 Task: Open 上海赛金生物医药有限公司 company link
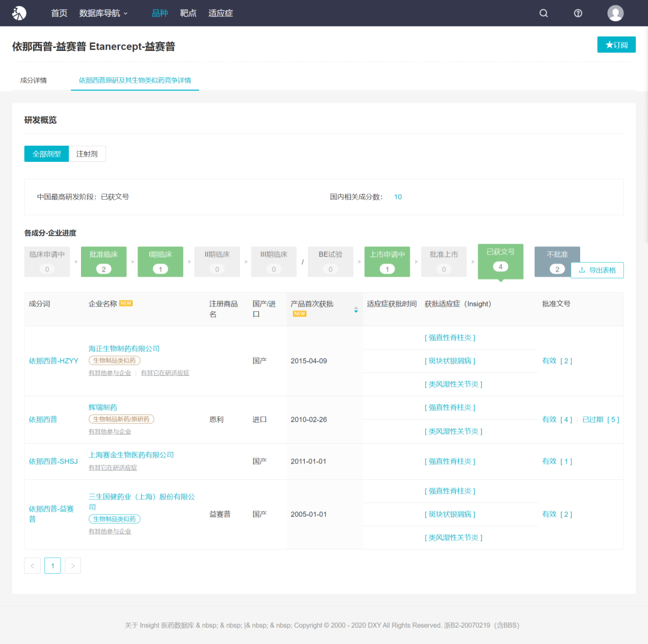point(131,455)
